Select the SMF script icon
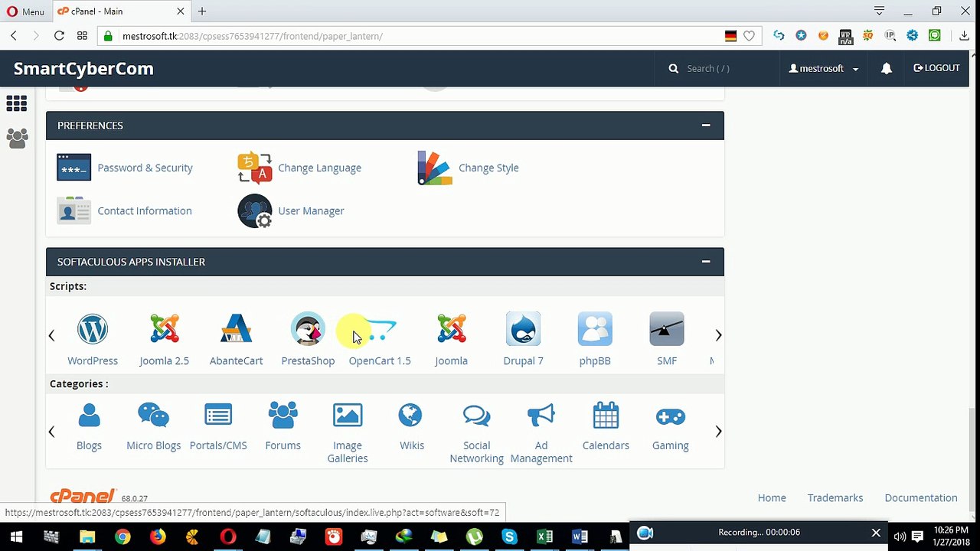This screenshot has width=980, height=551. 667,329
